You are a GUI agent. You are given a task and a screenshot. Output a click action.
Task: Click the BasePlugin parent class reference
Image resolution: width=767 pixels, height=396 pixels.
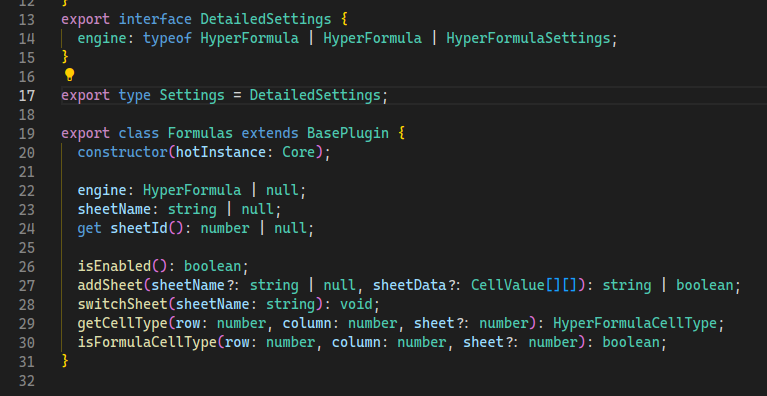[348, 133]
